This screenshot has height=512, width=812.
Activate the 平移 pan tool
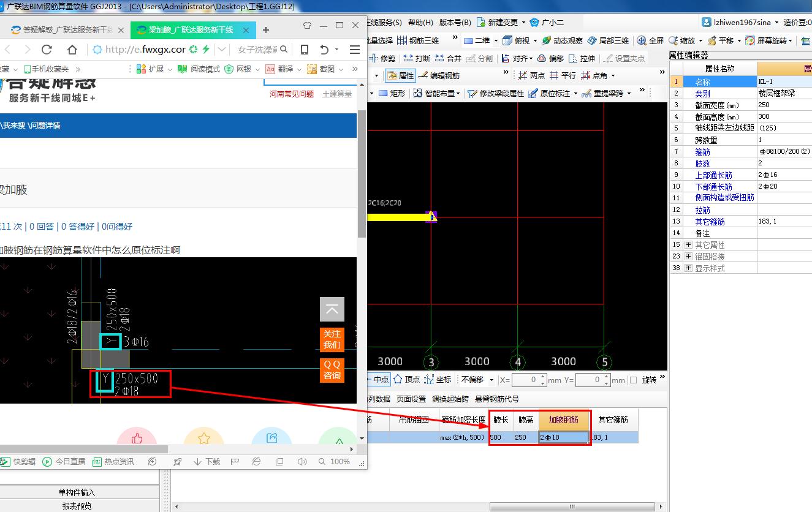[x=721, y=40]
